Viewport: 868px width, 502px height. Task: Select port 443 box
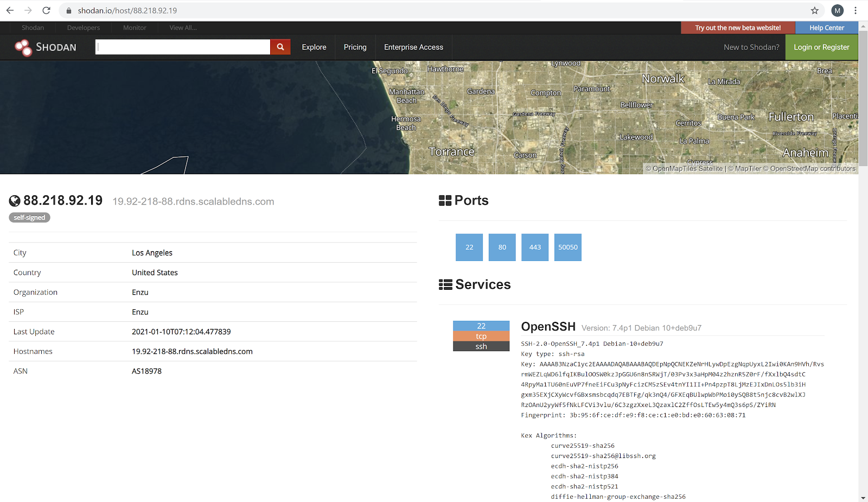[x=535, y=247]
